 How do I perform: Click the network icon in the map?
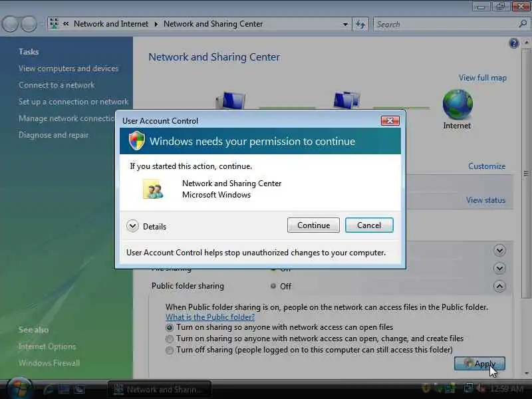(346, 100)
